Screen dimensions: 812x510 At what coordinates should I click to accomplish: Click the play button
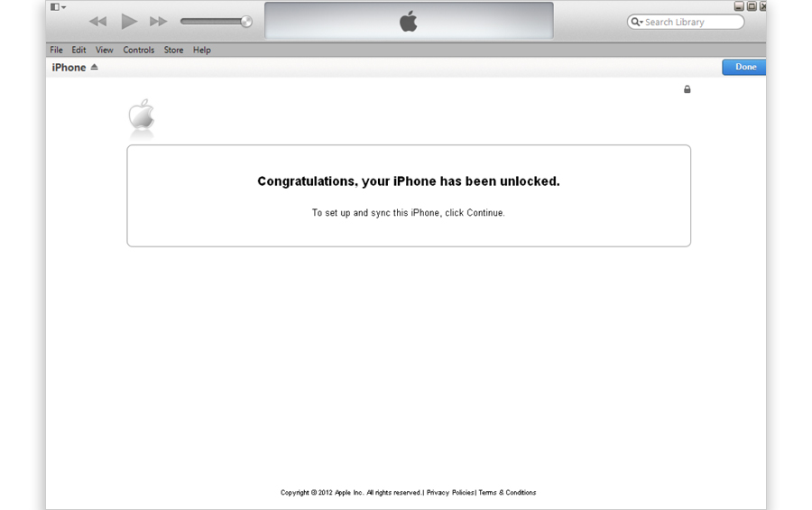coord(129,22)
